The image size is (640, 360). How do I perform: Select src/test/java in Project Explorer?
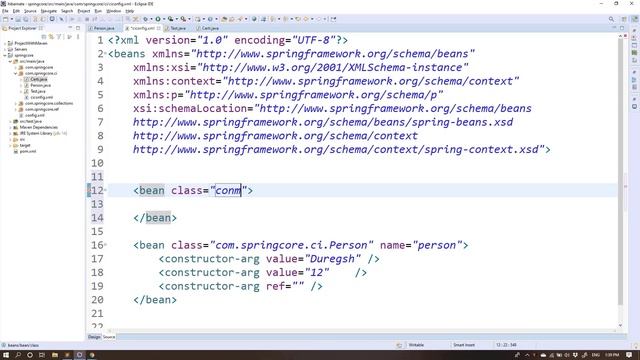click(30, 121)
